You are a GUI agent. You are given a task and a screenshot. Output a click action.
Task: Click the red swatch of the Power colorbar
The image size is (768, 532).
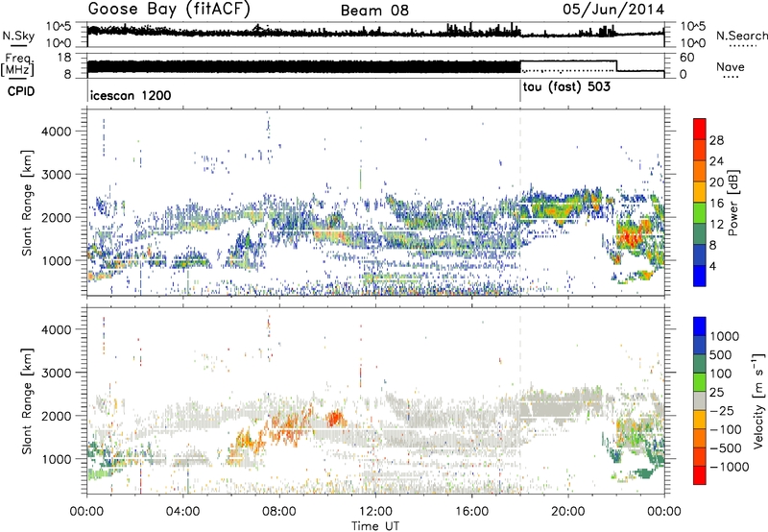click(700, 129)
